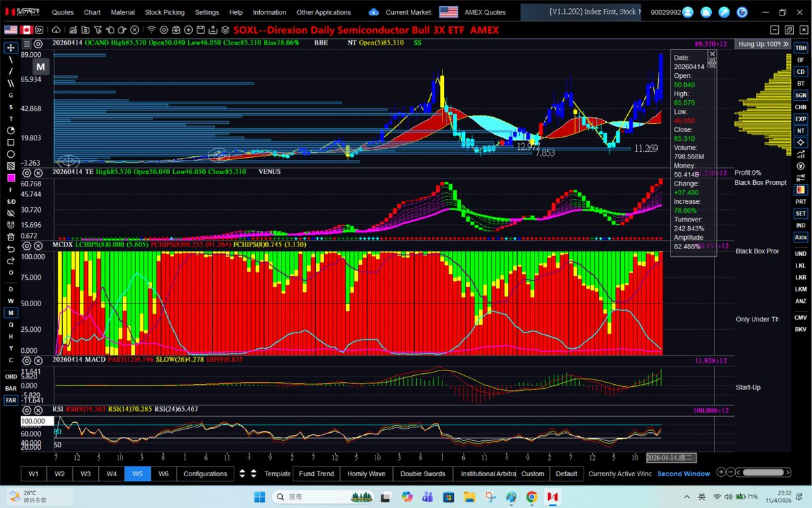This screenshot has width=812, height=508.
Task: Open the user account avatar icon
Action: pos(687,12)
